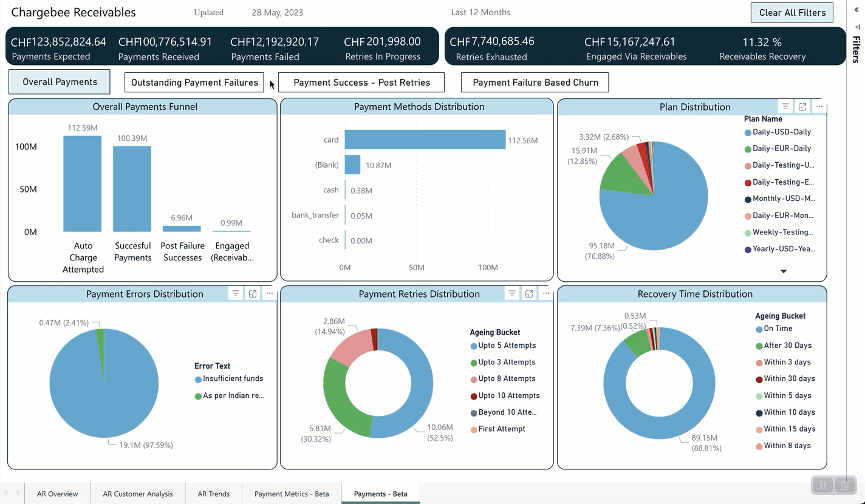The width and height of the screenshot is (865, 504).
Task: Select Daily-Testing-U... legend entry
Action: tap(779, 166)
